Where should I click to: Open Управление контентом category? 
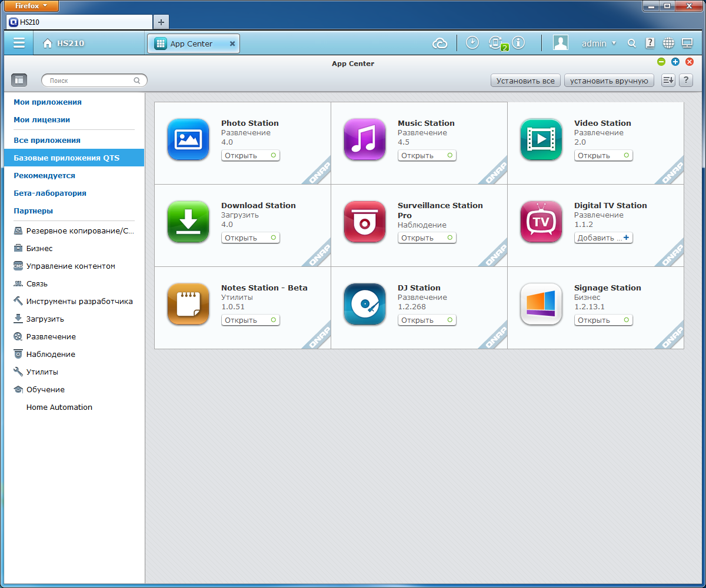64,266
